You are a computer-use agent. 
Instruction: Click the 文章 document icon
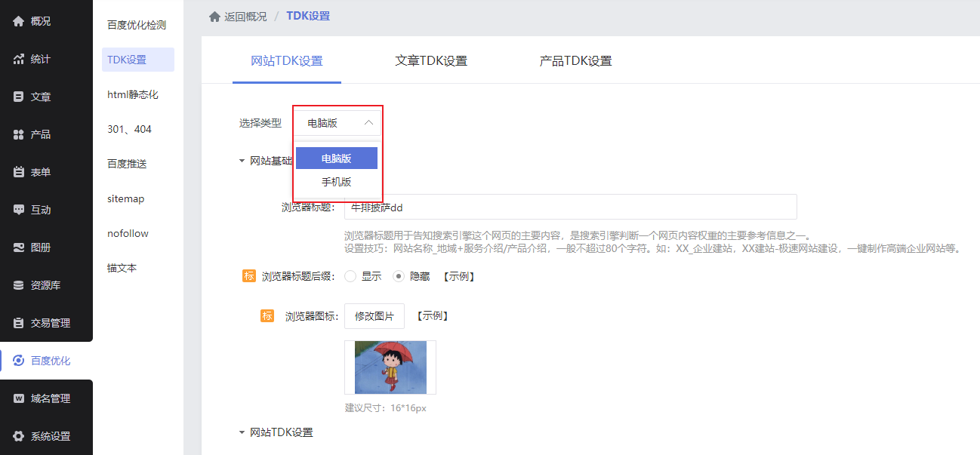(x=19, y=97)
